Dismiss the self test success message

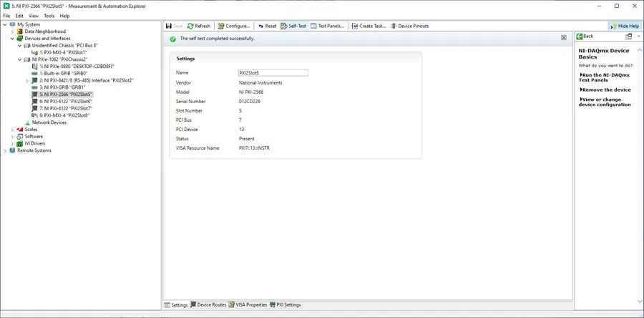pyautogui.click(x=564, y=37)
